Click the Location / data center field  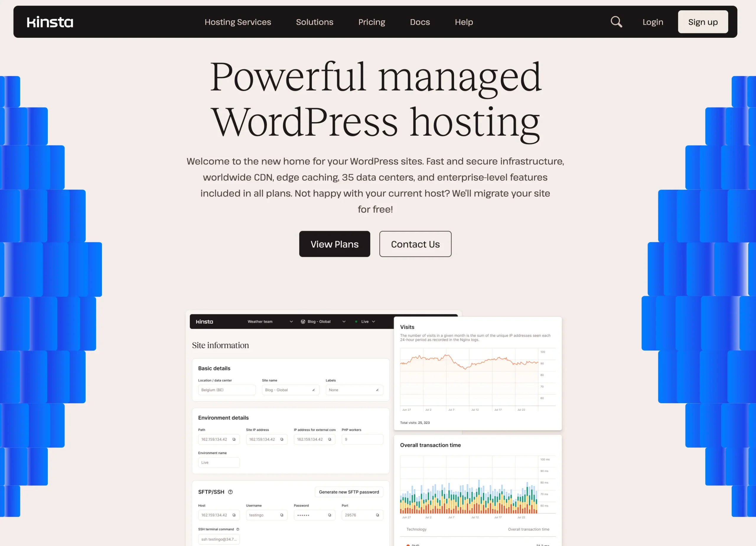click(x=227, y=390)
